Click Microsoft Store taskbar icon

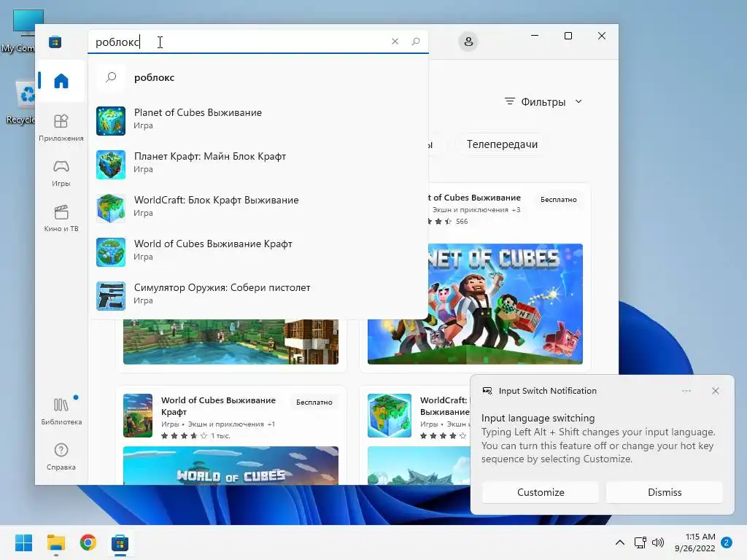(x=120, y=542)
